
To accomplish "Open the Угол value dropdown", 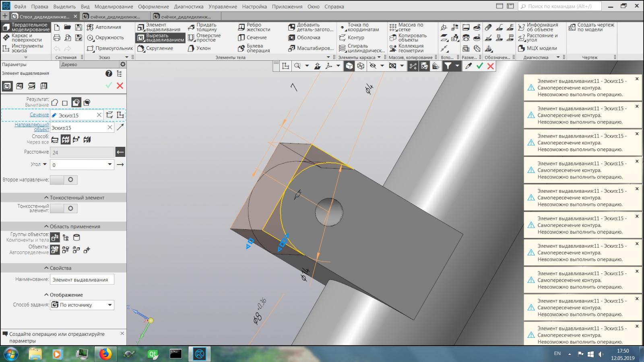I will (x=109, y=165).
